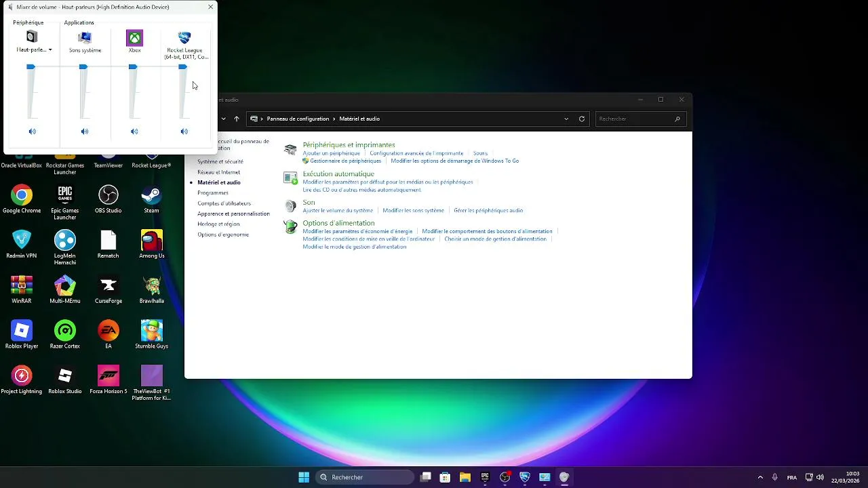Select Brawlhalla desktop icon
Viewport: 868px width, 488px height.
tap(152, 290)
